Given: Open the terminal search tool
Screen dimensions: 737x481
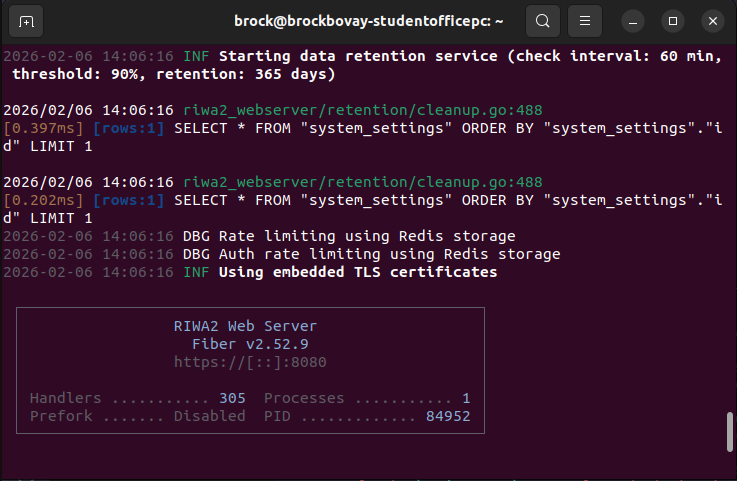Looking at the screenshot, I should point(542,21).
